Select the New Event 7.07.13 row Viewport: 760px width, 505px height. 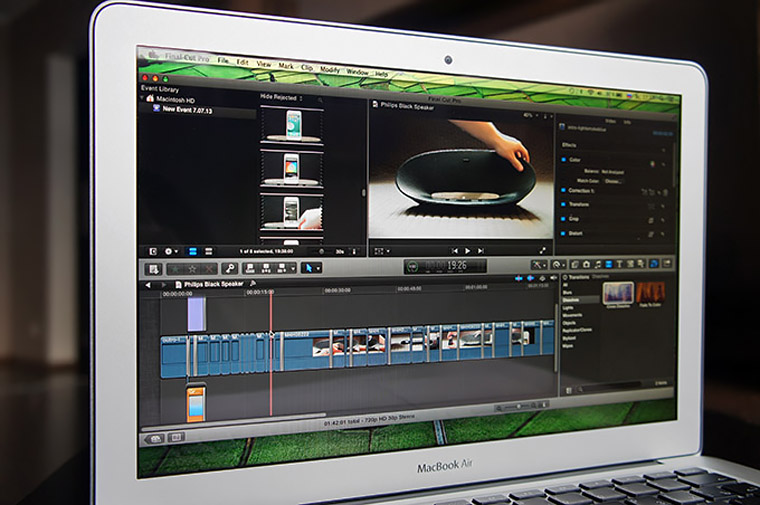coord(198,110)
